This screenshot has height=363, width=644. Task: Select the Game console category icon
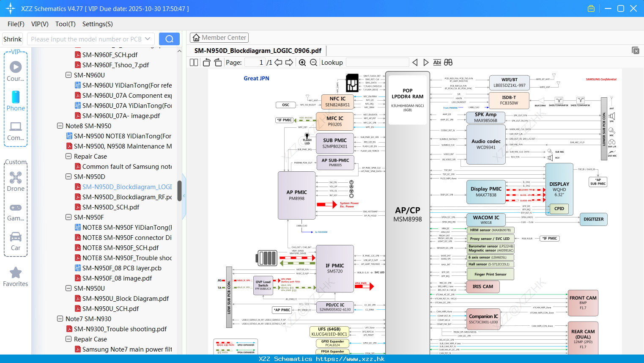point(16,212)
